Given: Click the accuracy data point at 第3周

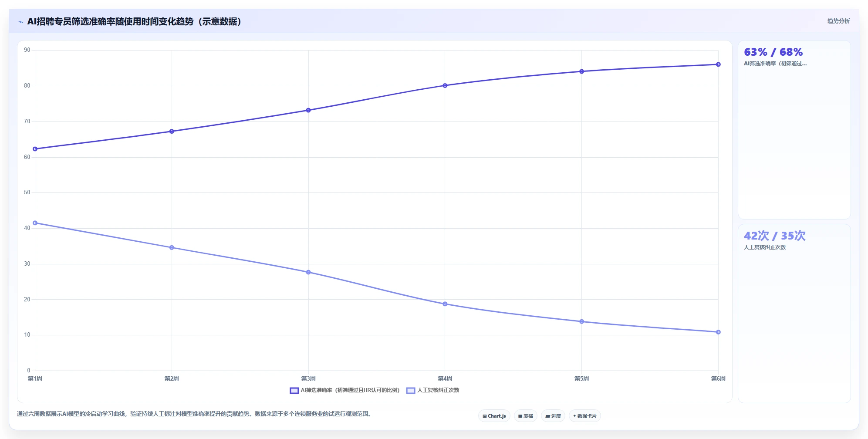Looking at the screenshot, I should pyautogui.click(x=308, y=110).
